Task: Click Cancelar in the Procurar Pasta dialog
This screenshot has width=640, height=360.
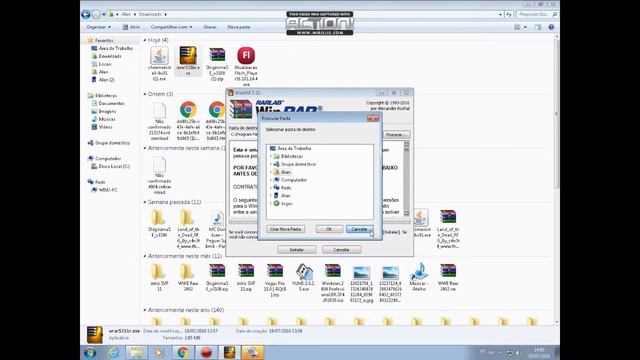Action: click(360, 229)
